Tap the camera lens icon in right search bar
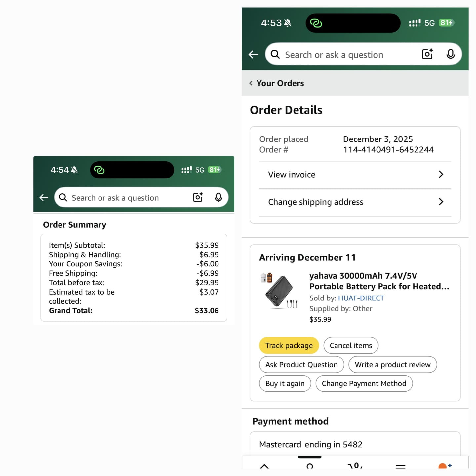Screen dimensions: 476x476 pyautogui.click(x=427, y=54)
